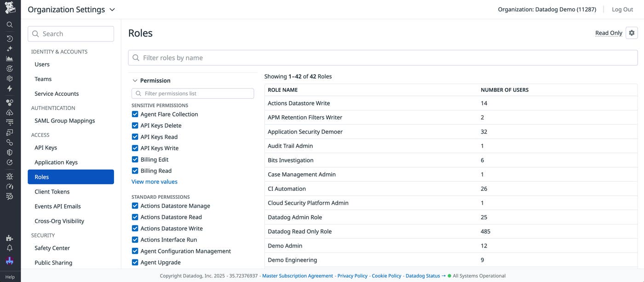The width and height of the screenshot is (644, 282).
Task: Open the Roles settings gear beside Read Only
Action: [632, 32]
